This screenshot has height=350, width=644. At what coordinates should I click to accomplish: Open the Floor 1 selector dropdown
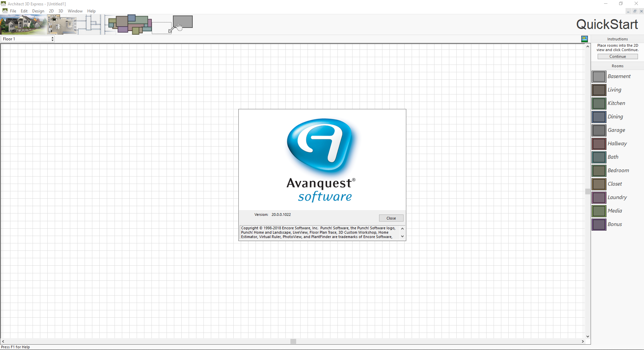coord(28,39)
